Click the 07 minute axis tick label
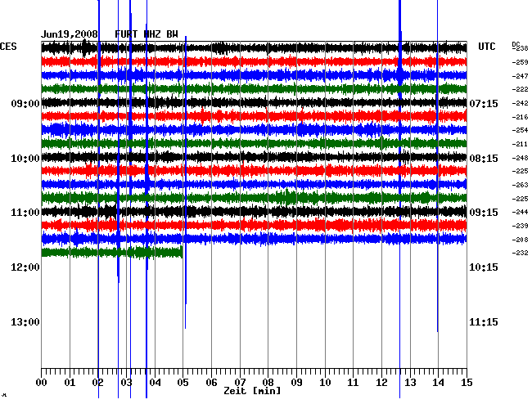The width and height of the screenshot is (532, 404). 240,383
